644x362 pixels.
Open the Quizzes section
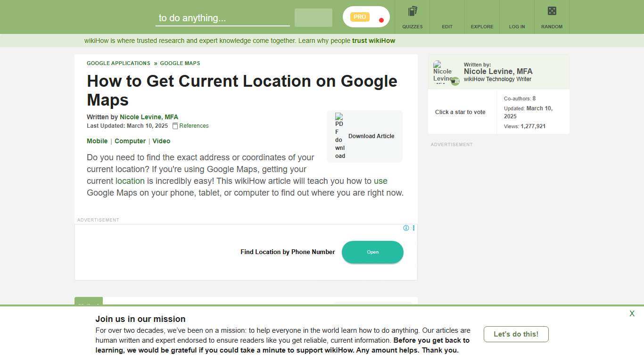[412, 16]
